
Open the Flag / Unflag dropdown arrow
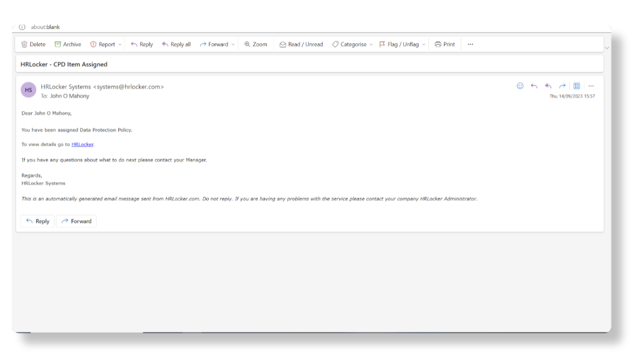click(x=424, y=44)
